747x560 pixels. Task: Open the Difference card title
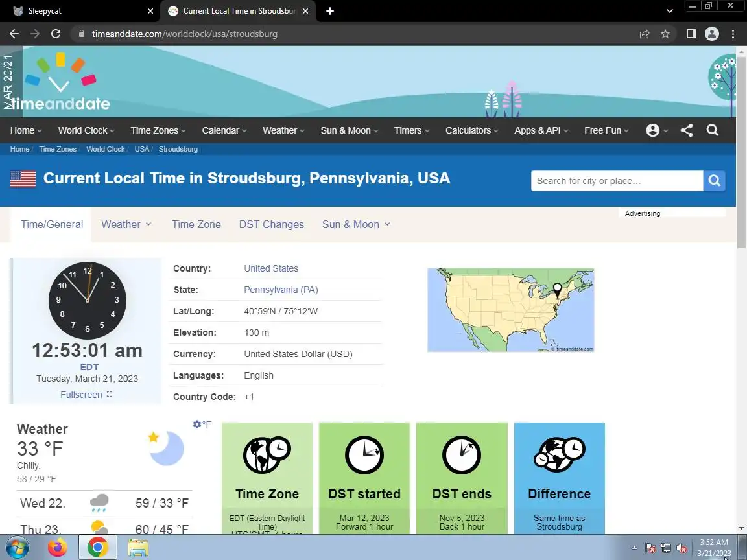pos(560,494)
